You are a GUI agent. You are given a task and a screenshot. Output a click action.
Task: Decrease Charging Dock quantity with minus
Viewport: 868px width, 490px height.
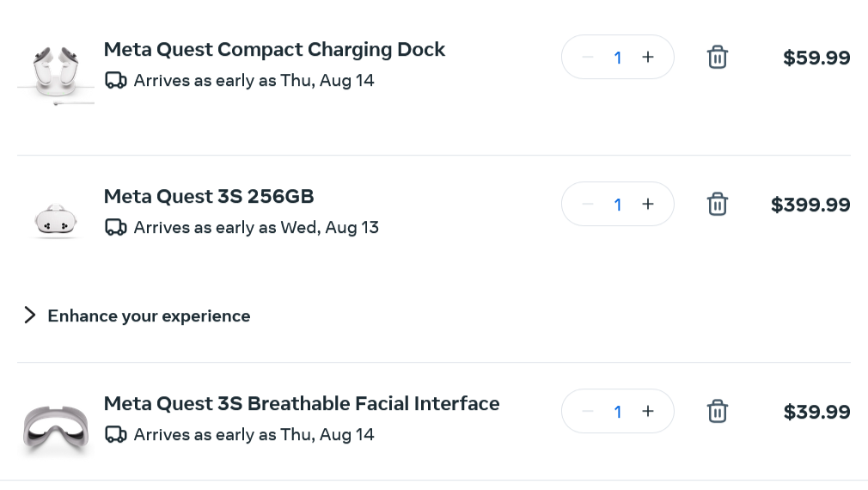588,58
